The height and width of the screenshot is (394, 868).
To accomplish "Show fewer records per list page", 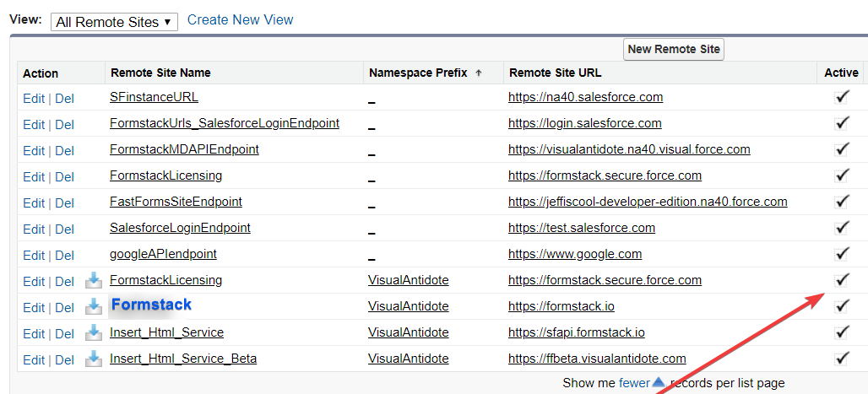I will 633,383.
